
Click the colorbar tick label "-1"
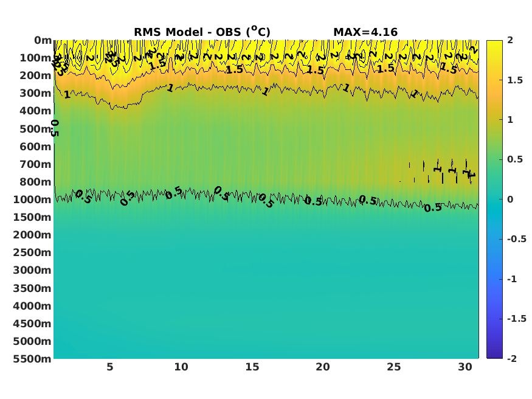pos(512,279)
